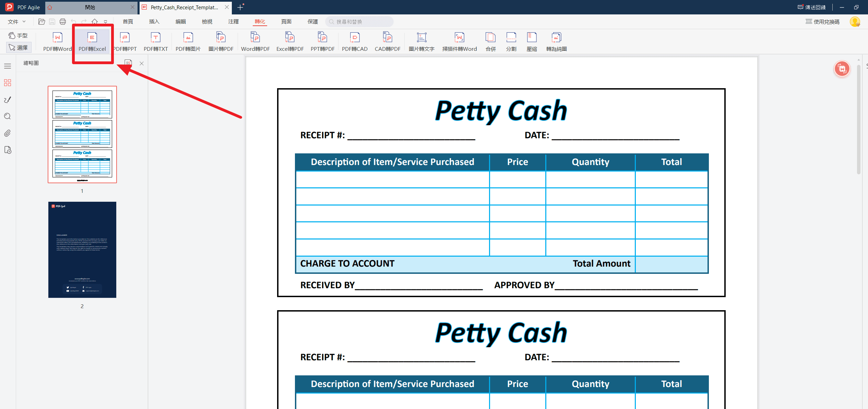Run 圖片轉文字 OCR tool
Image resolution: width=868 pixels, height=409 pixels.
click(421, 42)
